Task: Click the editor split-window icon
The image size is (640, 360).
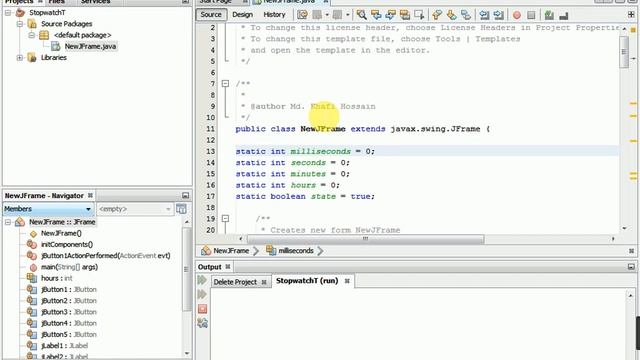Action: (631, 15)
